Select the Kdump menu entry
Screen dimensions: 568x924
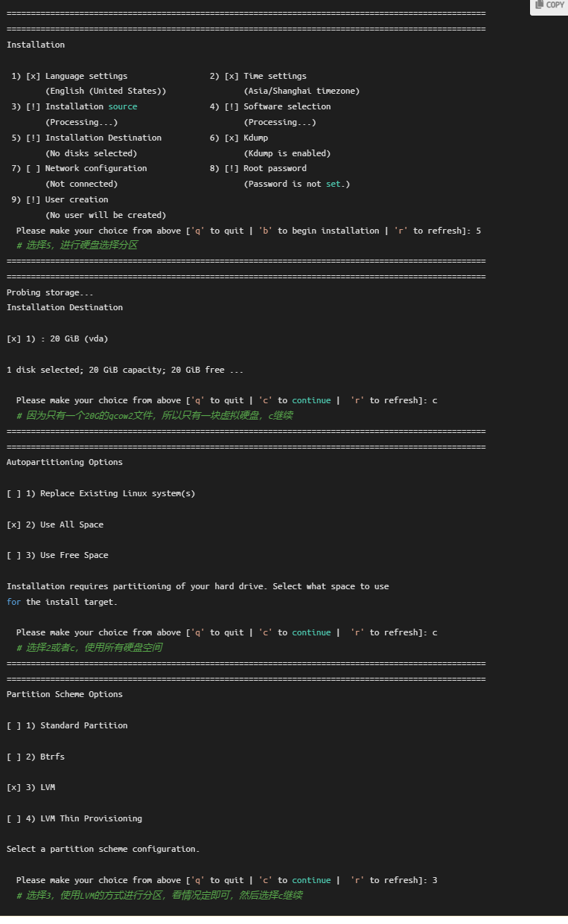[x=255, y=138]
